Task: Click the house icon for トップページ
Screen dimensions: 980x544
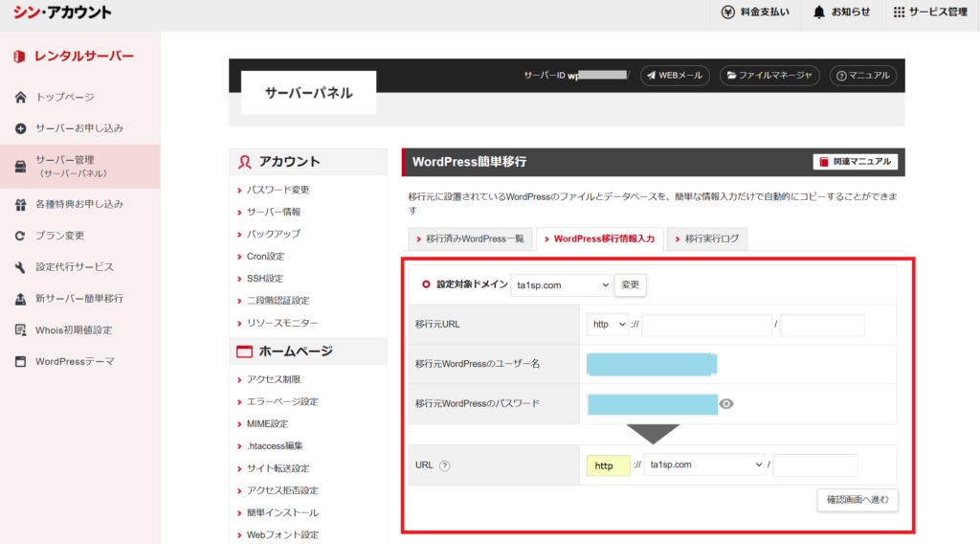Action: (20, 97)
